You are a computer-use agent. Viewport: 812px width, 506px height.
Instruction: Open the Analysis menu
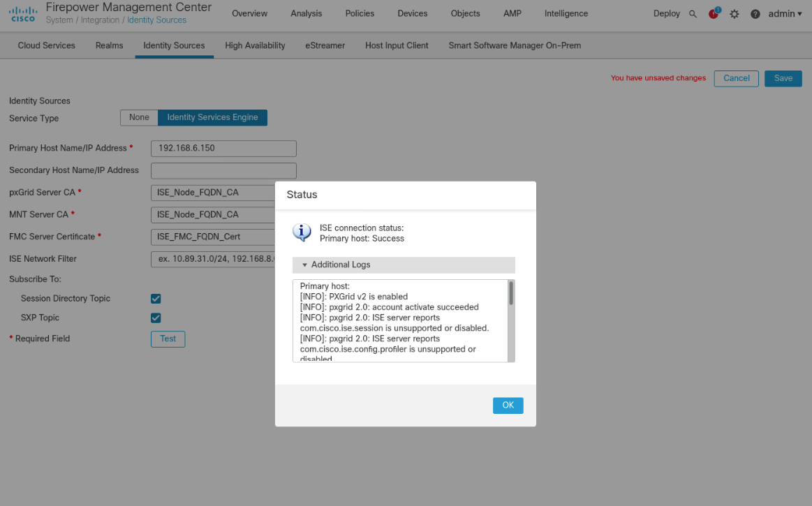[306, 13]
